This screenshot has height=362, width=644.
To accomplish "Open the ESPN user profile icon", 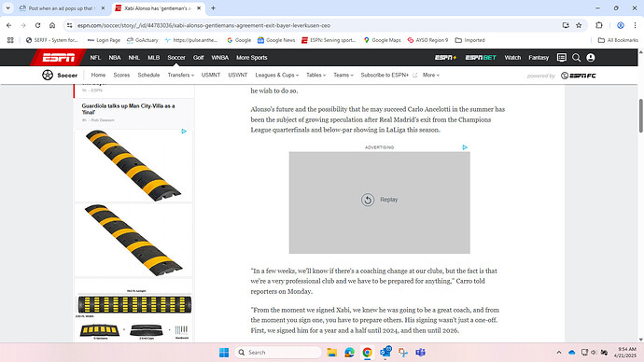I will (x=591, y=58).
